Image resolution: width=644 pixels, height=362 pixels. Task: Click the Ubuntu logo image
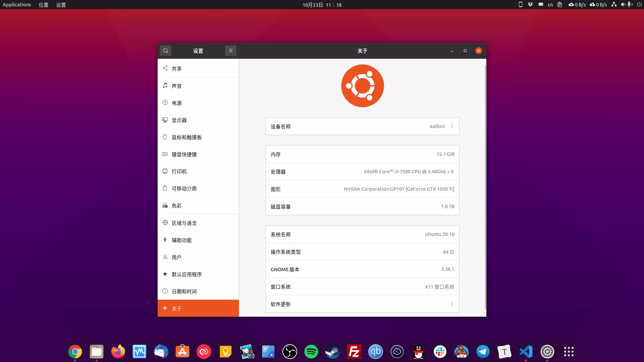(362, 86)
